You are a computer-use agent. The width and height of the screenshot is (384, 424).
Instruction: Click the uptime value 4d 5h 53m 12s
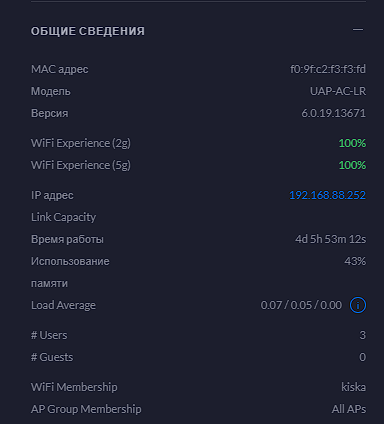[x=330, y=239]
